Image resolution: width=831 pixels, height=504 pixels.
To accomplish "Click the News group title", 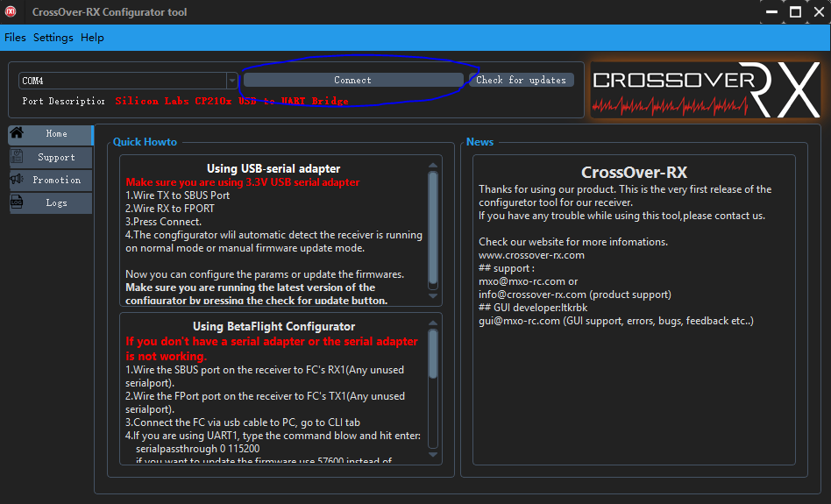I will 479,142.
